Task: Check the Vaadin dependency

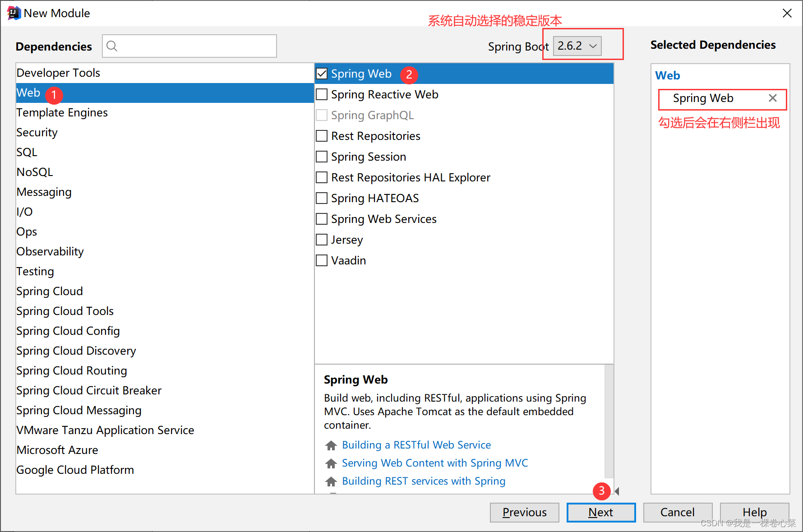Action: click(x=322, y=260)
